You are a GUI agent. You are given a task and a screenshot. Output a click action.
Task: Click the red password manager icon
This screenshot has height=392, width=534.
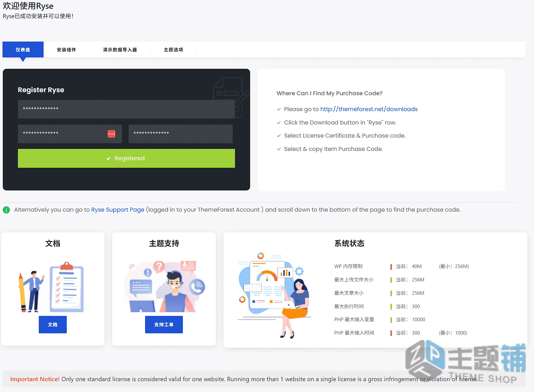point(111,134)
